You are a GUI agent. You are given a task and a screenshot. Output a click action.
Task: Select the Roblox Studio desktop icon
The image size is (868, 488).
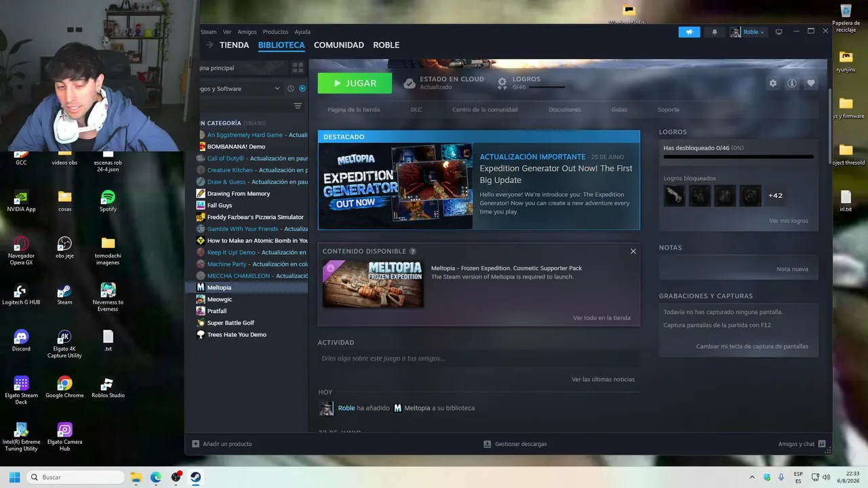pos(108,387)
